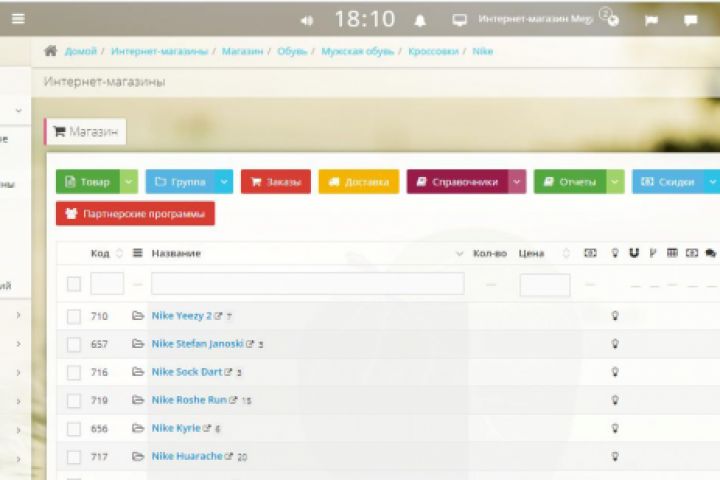Tick the select-all checkbox in filter row
The image size is (720, 480).
tap(74, 284)
